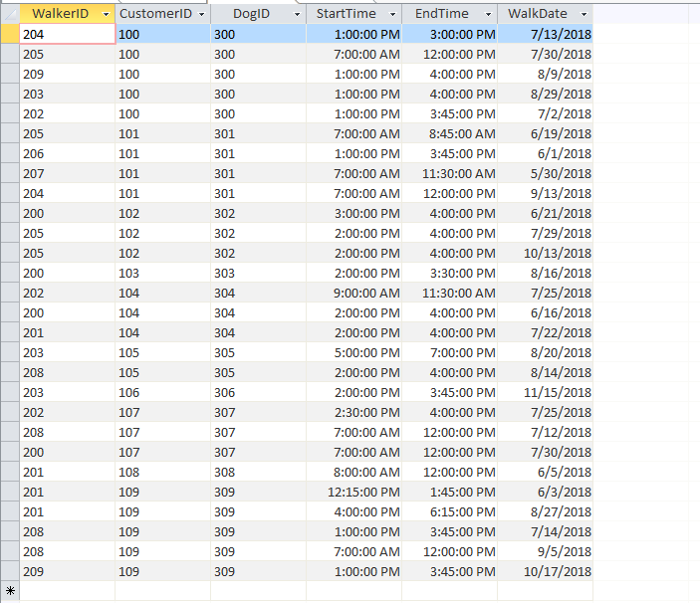Screen dimensions: 700x603
Task: Click the WalkDate cell 7/22/2018
Action: click(545, 332)
